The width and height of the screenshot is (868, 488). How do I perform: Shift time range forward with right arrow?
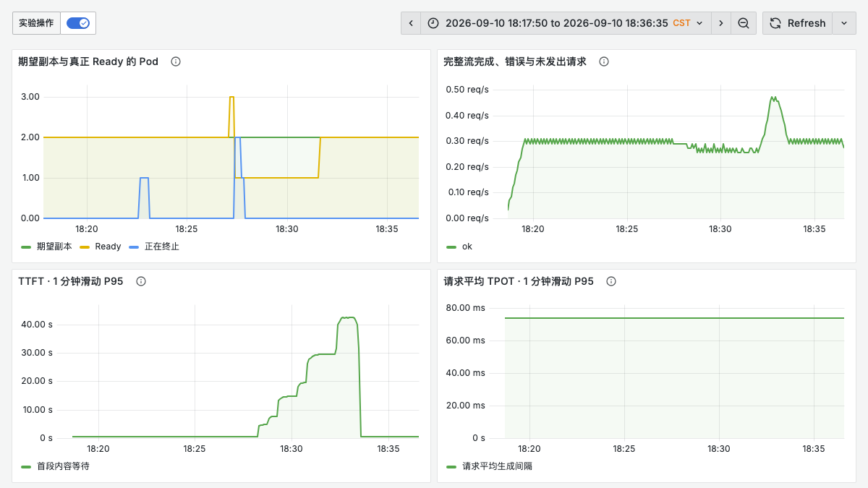(x=720, y=23)
